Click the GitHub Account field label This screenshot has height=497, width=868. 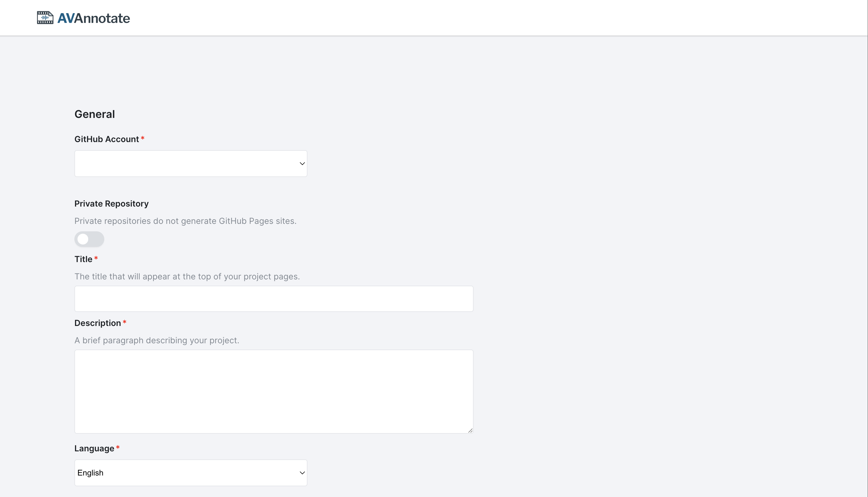tap(107, 139)
